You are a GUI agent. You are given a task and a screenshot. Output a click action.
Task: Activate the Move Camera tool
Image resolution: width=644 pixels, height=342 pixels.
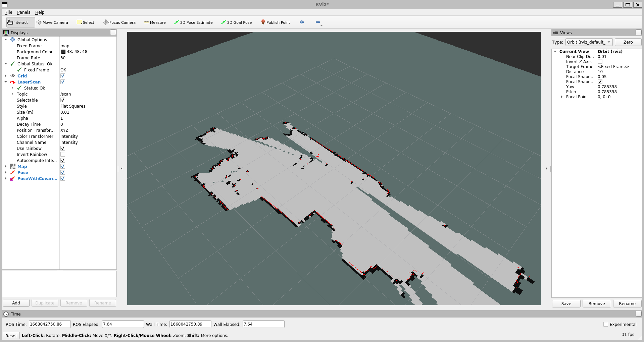click(52, 22)
